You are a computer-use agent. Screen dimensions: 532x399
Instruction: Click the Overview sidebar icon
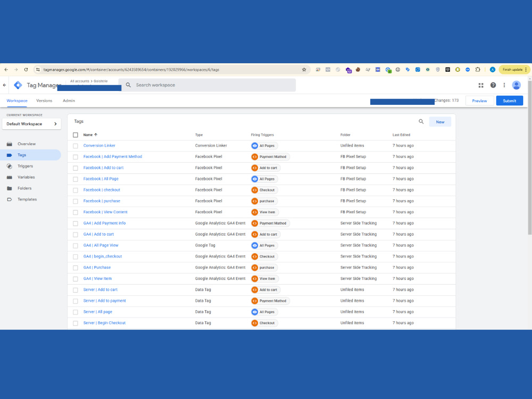[x=10, y=144]
